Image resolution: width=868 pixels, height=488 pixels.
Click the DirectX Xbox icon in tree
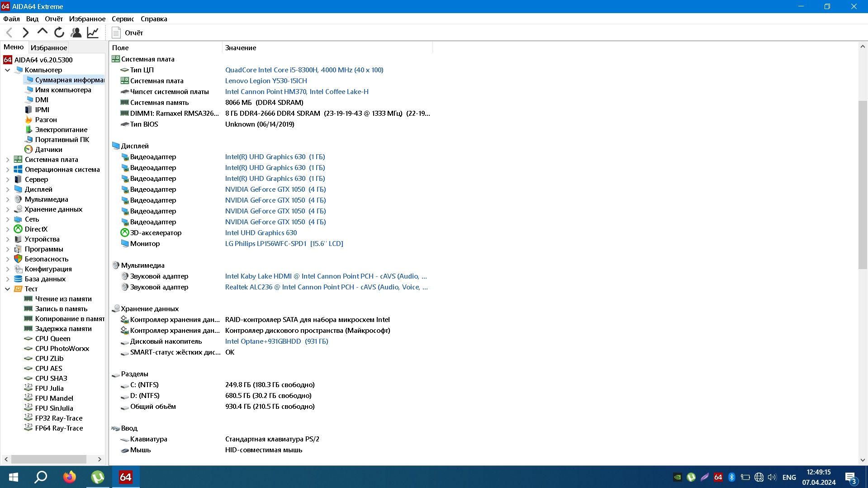pos(18,229)
